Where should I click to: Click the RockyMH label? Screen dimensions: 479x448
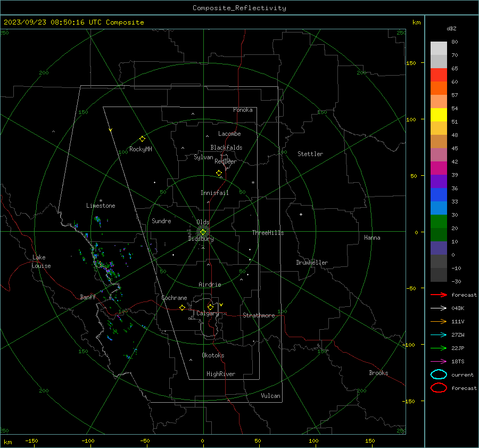click(x=141, y=149)
